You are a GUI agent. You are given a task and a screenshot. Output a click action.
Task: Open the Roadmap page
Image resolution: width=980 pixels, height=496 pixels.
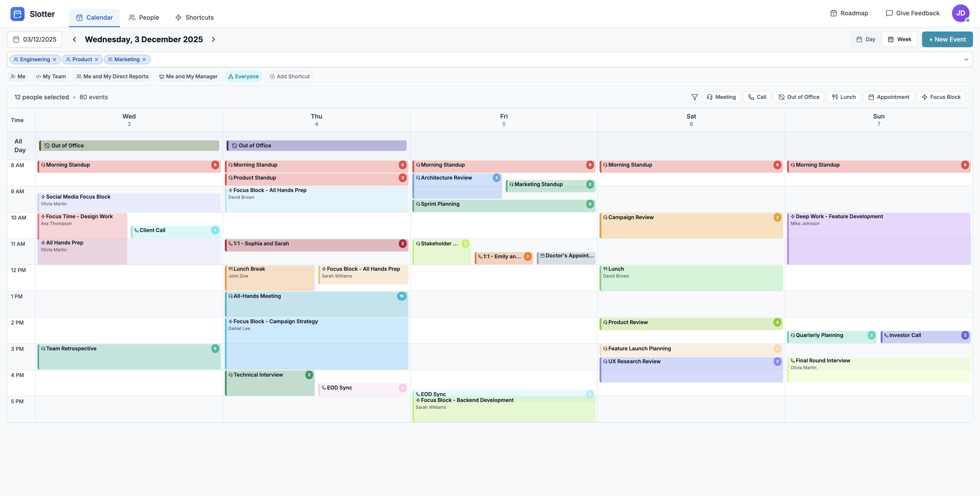tap(849, 13)
